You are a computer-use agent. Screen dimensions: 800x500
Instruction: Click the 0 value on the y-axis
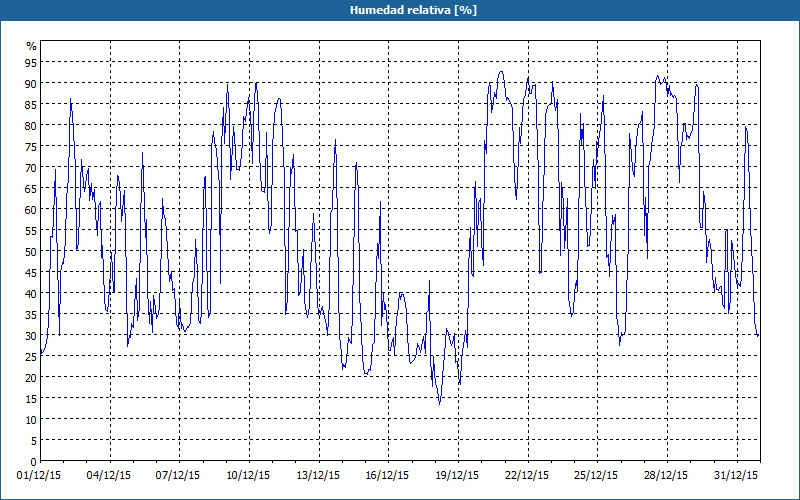34,462
